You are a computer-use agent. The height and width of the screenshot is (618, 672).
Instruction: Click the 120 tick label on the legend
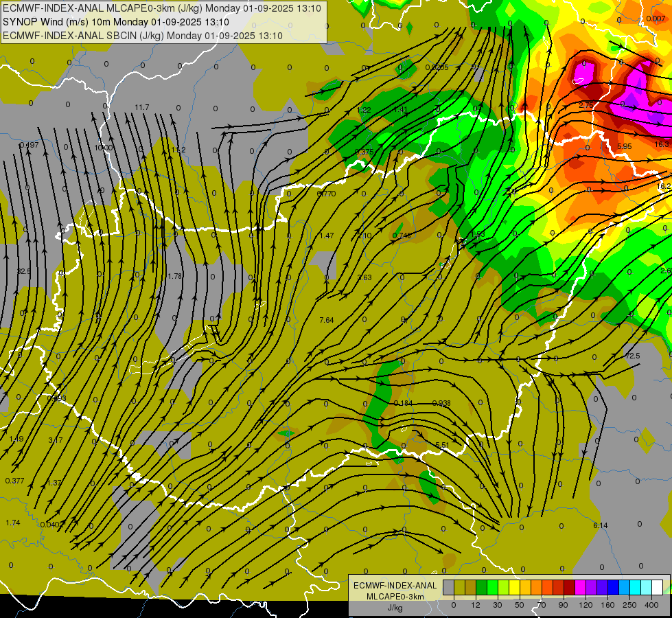(586, 605)
